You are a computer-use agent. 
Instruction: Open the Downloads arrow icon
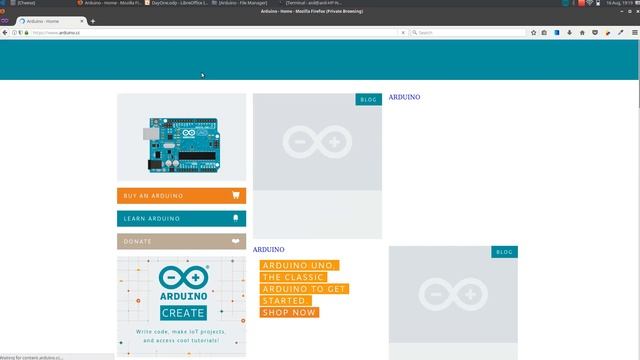pos(569,33)
